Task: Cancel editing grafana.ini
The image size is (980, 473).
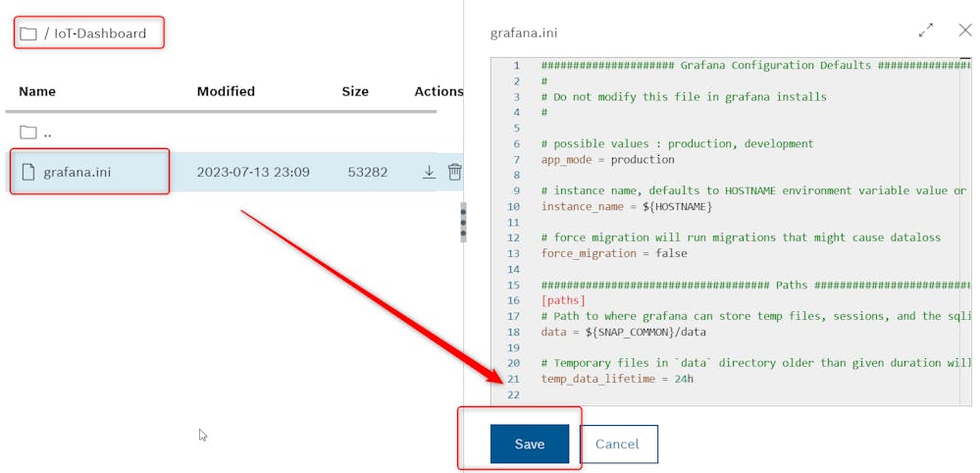Action: pyautogui.click(x=618, y=444)
